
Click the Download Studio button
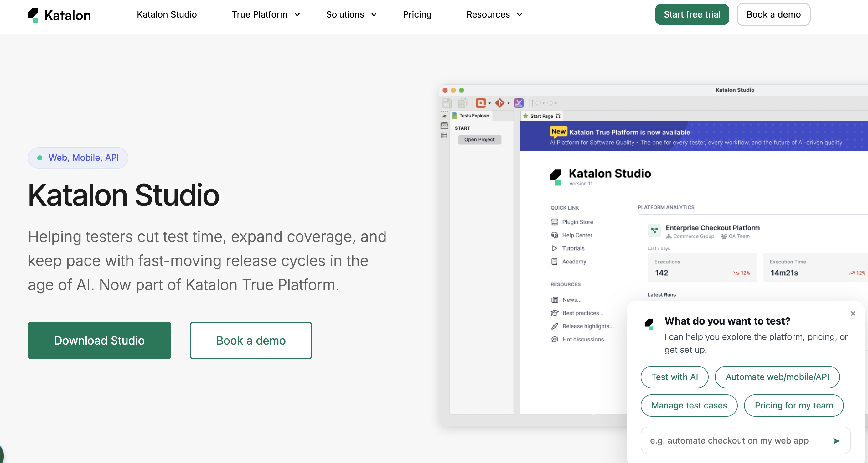click(x=99, y=340)
